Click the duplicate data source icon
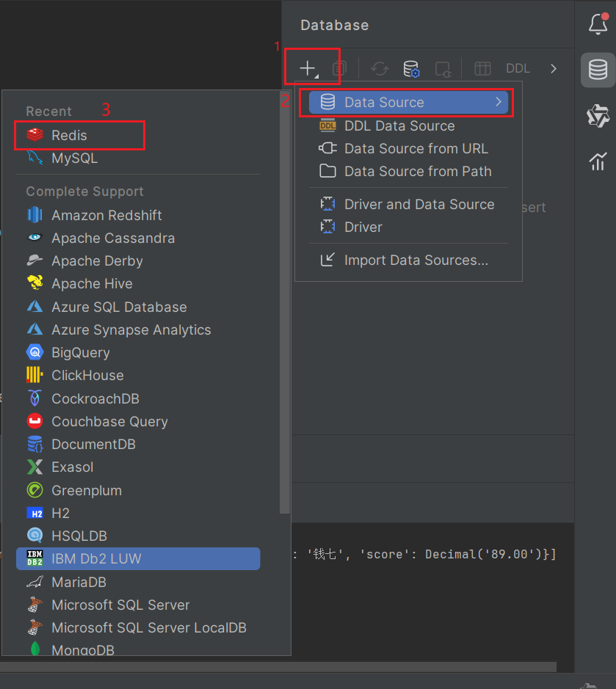 click(x=339, y=68)
